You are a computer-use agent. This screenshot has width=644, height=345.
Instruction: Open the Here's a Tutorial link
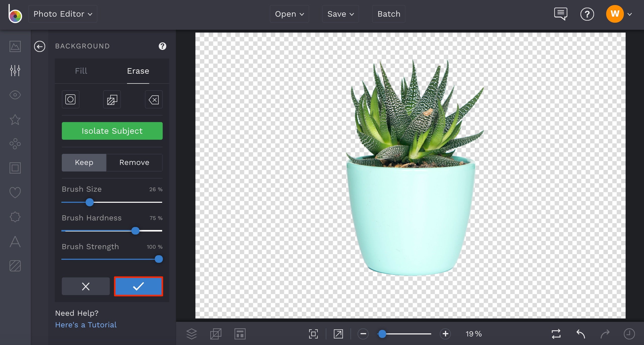pos(86,325)
